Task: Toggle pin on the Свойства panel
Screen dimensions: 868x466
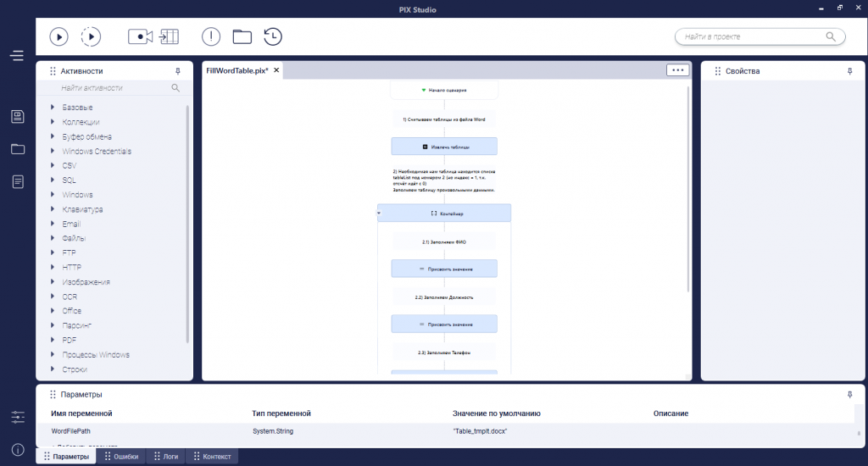Action: tap(849, 71)
